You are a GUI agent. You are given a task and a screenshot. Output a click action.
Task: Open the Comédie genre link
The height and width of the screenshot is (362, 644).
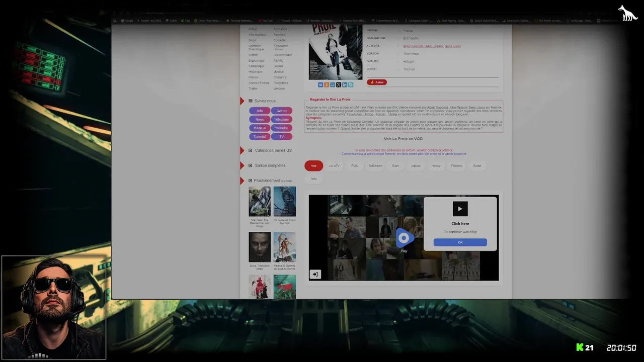tap(279, 40)
